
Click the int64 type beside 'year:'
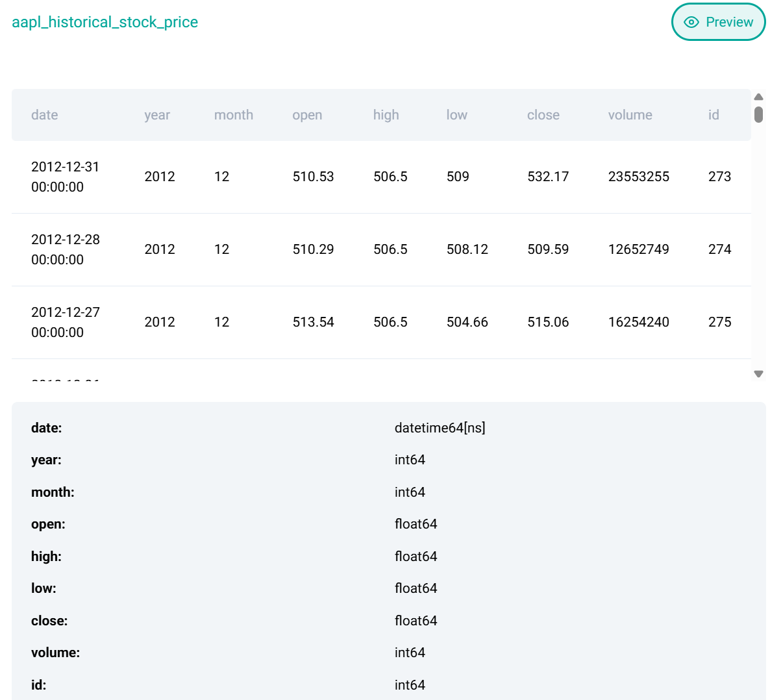pos(410,460)
